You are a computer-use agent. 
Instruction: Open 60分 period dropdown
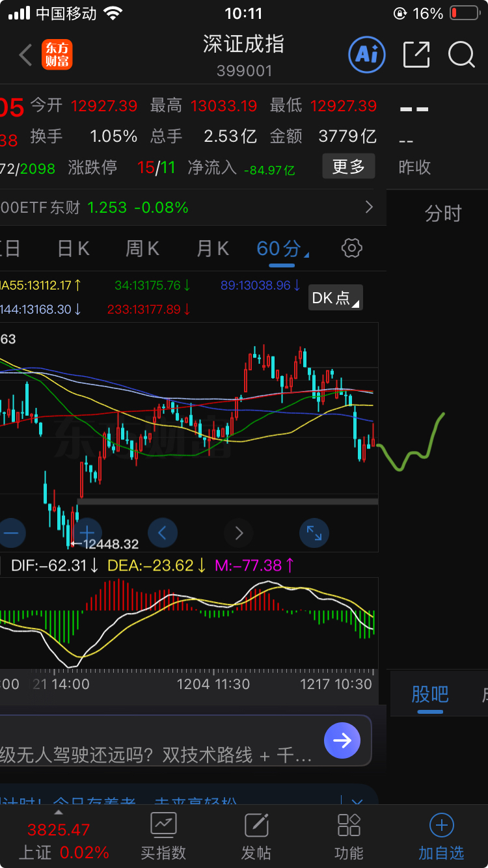283,249
